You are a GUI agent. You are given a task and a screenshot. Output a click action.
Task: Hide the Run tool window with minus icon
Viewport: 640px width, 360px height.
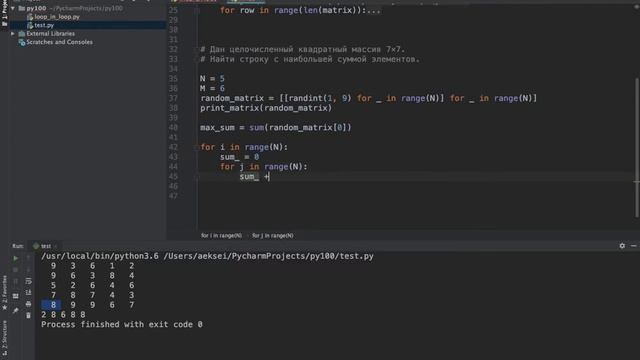pyautogui.click(x=633, y=246)
